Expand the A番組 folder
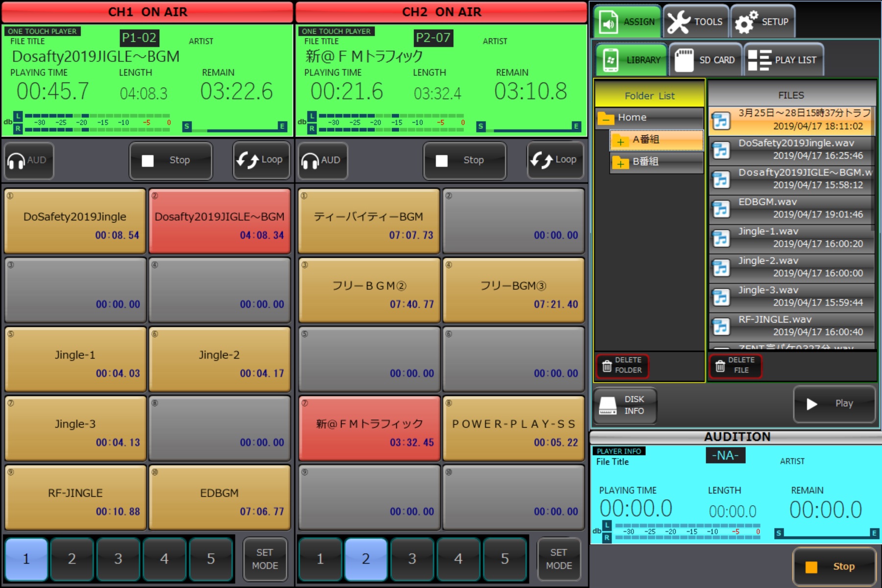 620,141
